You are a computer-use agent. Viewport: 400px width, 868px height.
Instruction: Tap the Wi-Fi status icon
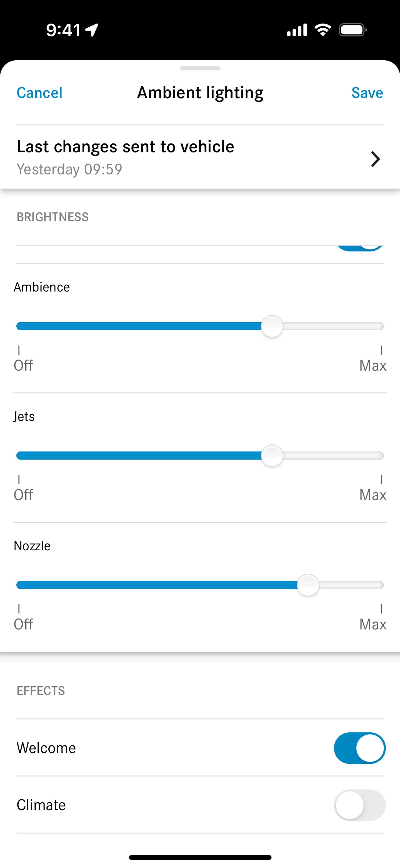click(322, 30)
